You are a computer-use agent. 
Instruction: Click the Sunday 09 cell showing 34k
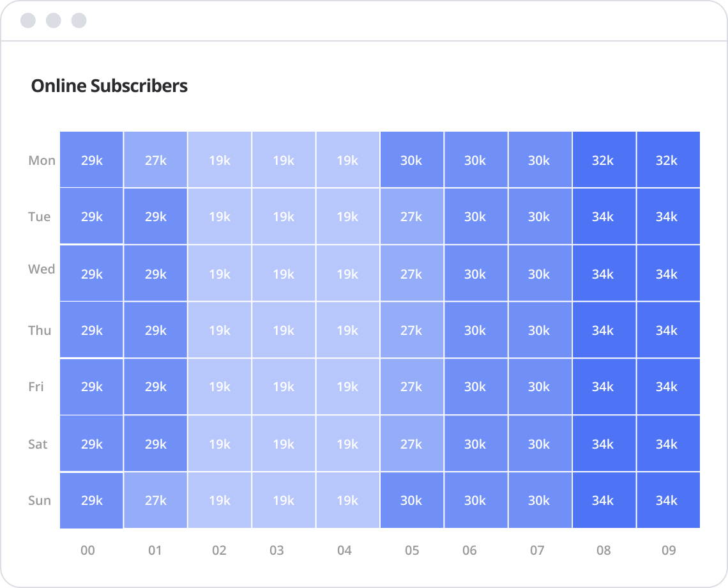pos(667,500)
